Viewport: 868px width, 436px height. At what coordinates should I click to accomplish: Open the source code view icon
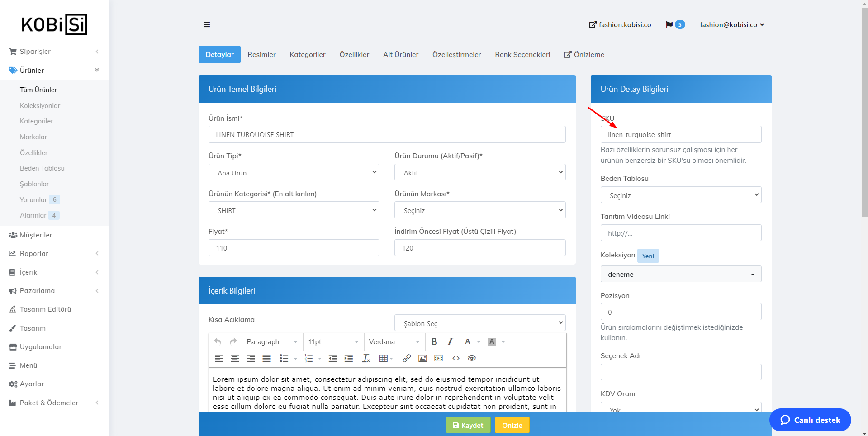pyautogui.click(x=456, y=358)
